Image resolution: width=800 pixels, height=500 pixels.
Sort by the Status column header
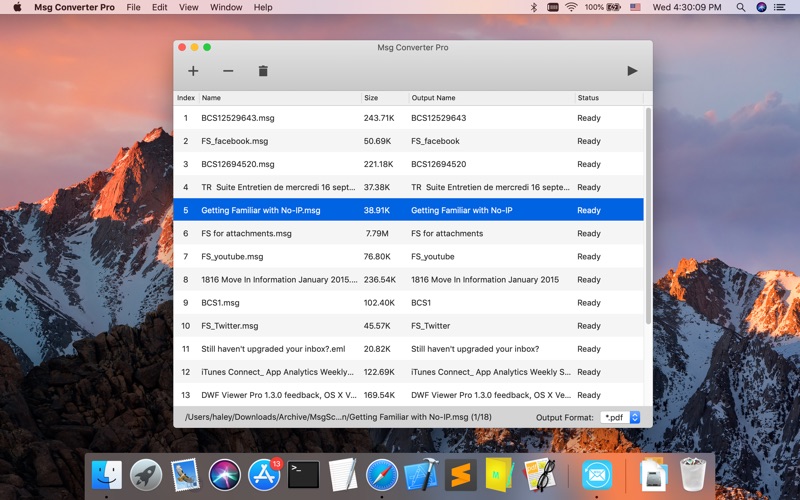click(609, 97)
